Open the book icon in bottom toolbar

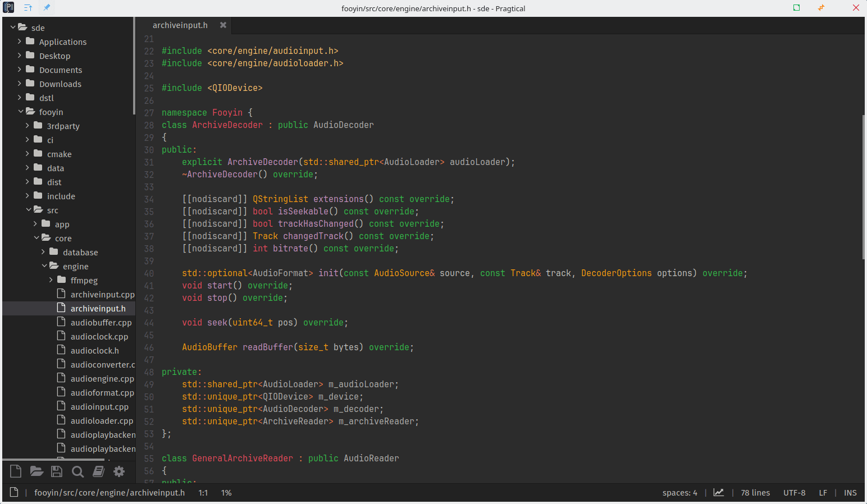click(98, 471)
